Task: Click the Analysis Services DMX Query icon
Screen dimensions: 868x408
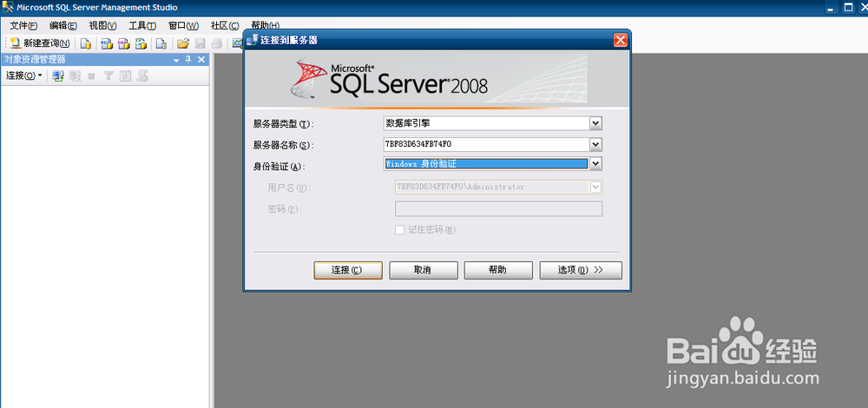Action: [x=124, y=43]
